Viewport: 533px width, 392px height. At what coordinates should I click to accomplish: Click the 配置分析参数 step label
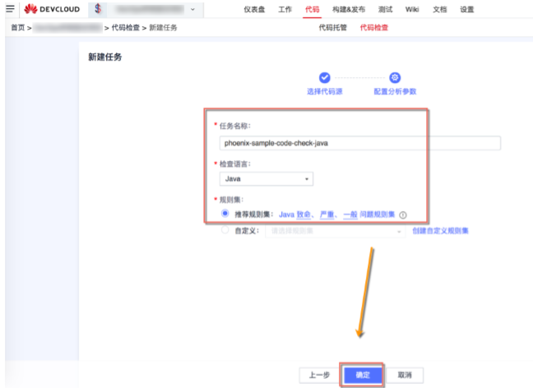tap(395, 91)
